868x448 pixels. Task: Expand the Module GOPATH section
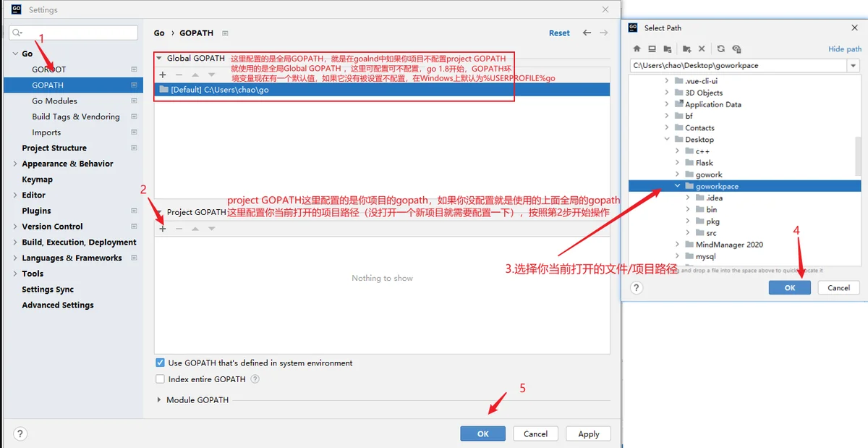pos(159,400)
